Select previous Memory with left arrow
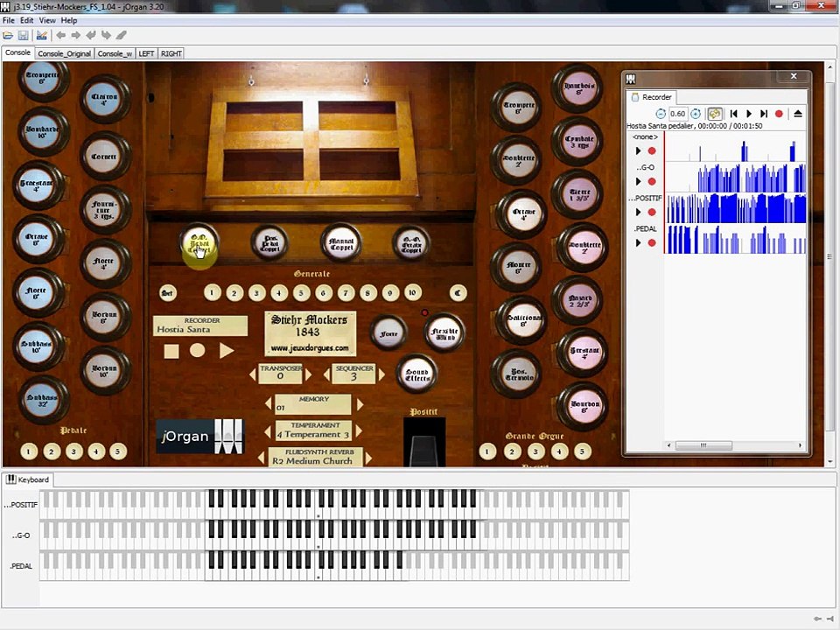 269,404
